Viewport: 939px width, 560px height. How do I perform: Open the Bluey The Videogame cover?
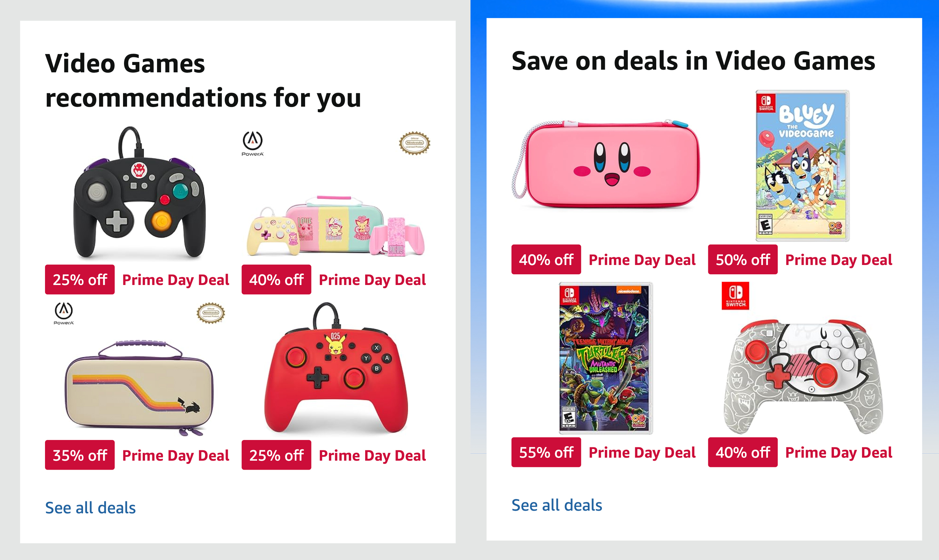click(x=802, y=166)
